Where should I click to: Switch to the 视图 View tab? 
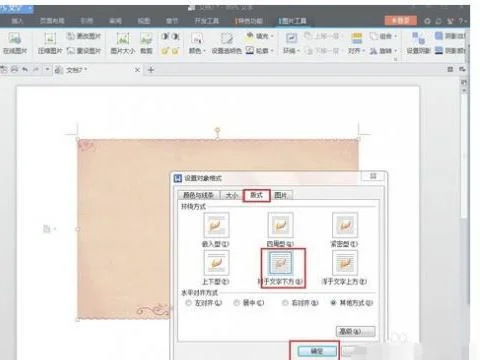[x=144, y=21]
